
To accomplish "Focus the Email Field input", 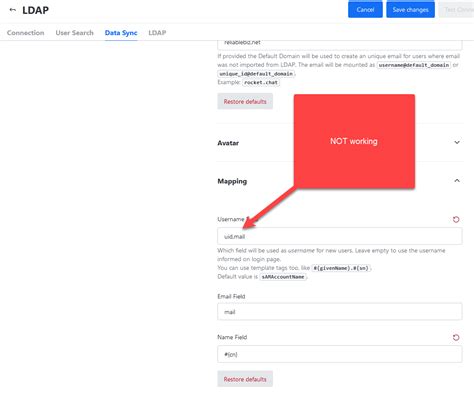I will click(340, 312).
